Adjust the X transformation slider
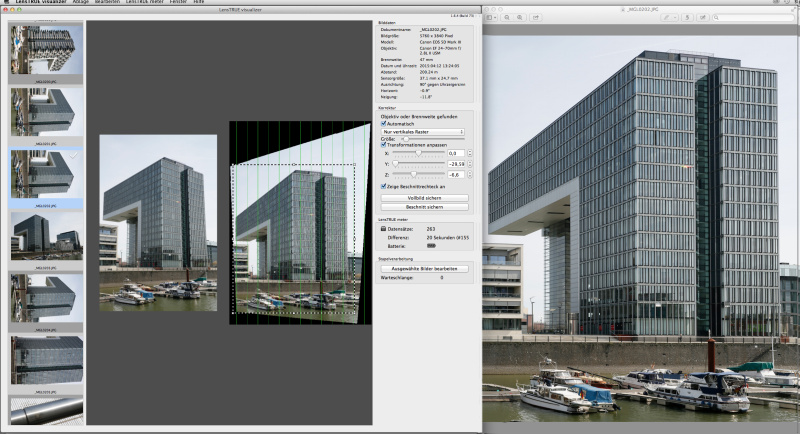Image resolution: width=800 pixels, height=434 pixels. coord(418,153)
